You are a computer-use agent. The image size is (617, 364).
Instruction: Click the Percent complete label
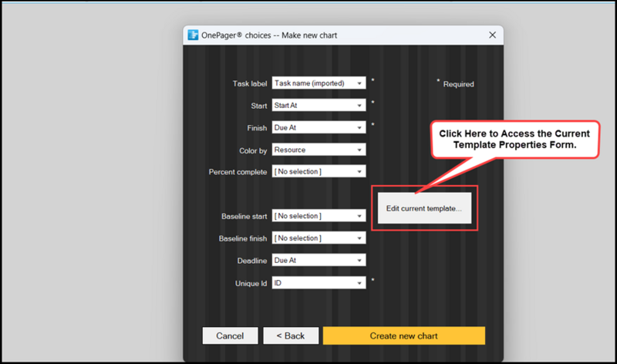tap(238, 172)
